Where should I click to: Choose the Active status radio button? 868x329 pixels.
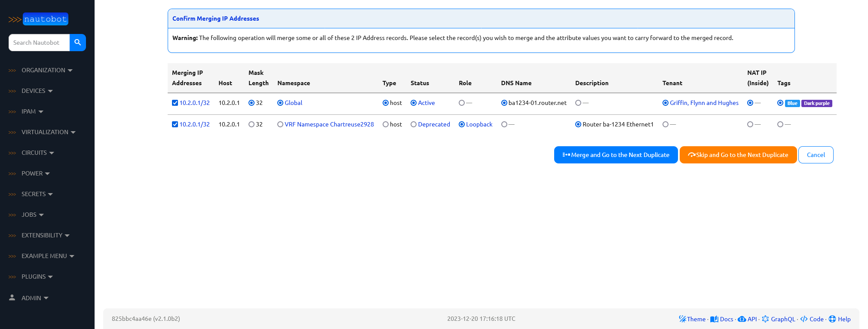point(414,103)
